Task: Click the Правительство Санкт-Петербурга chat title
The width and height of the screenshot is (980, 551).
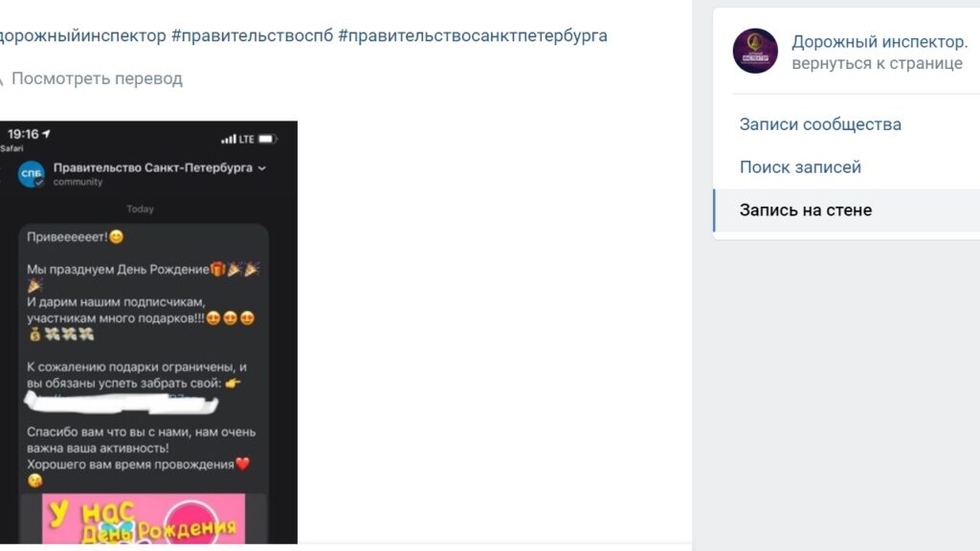Action: [x=152, y=167]
